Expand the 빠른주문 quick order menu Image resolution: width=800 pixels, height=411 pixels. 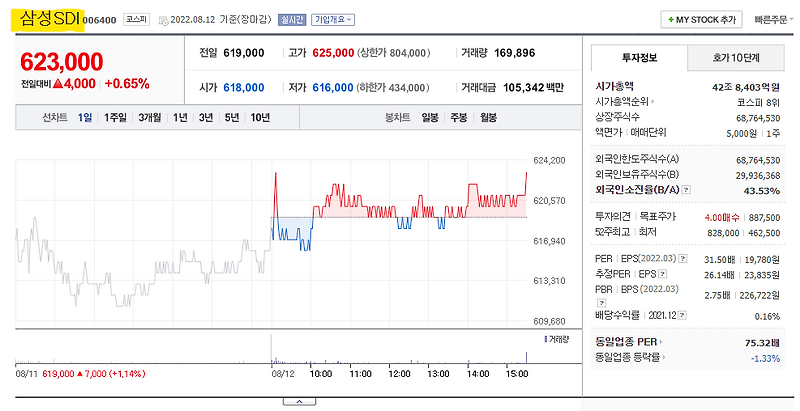coord(773,20)
